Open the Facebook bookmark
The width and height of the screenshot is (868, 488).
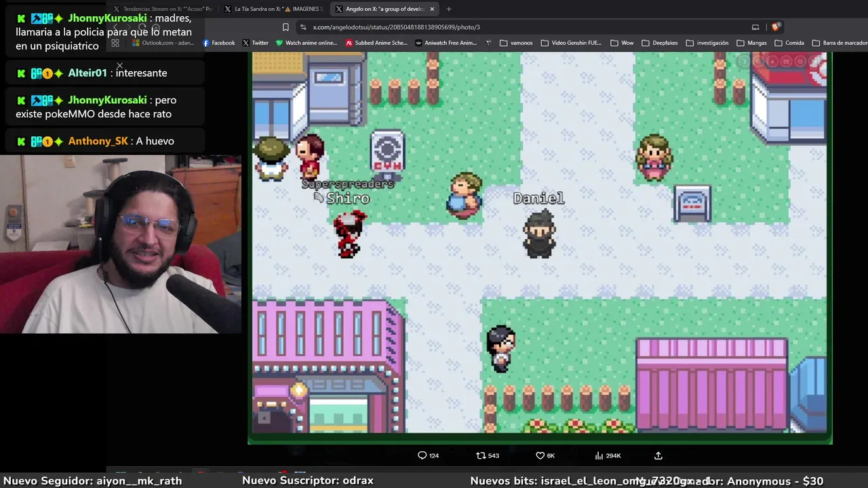[x=219, y=43]
